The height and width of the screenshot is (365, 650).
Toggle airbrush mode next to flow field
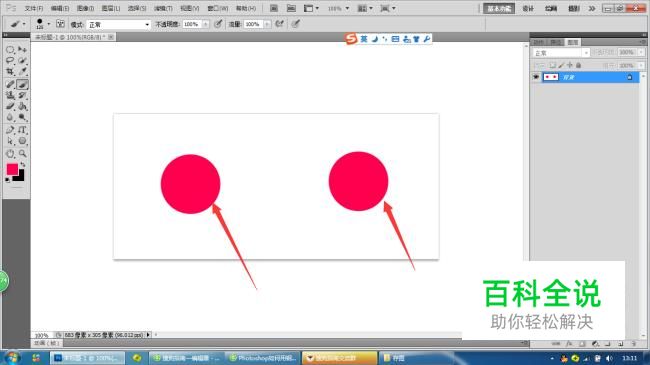pos(280,24)
